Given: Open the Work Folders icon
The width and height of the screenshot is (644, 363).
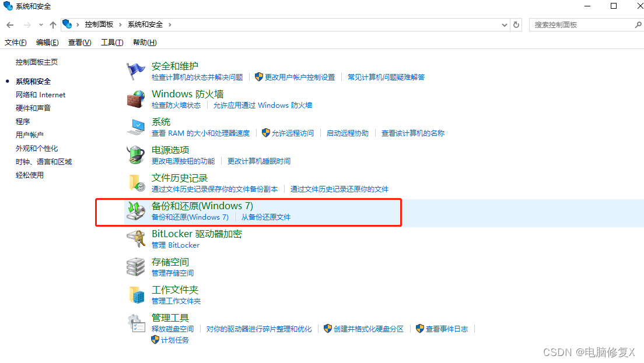Looking at the screenshot, I should [136, 295].
